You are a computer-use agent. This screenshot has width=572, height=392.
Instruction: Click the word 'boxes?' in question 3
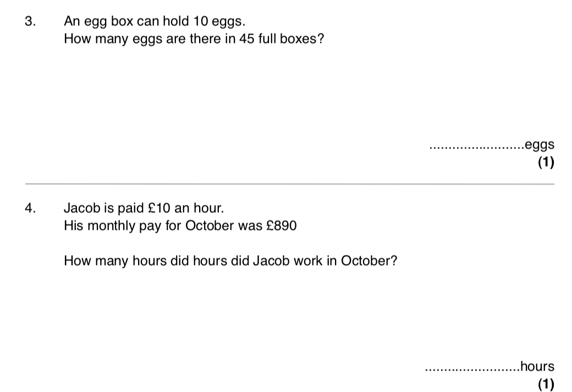[302, 40]
